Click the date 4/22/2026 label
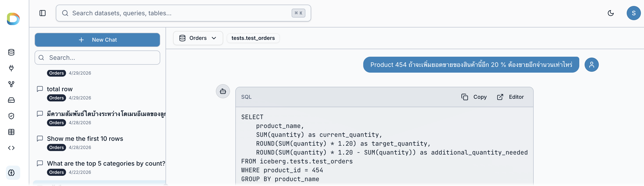The height and width of the screenshot is (186, 644). (80, 172)
